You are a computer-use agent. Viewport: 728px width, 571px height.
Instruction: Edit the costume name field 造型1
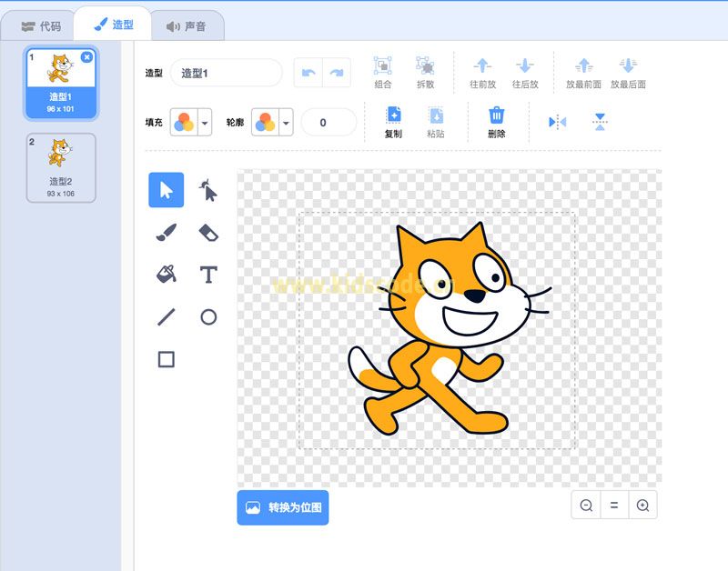point(226,73)
